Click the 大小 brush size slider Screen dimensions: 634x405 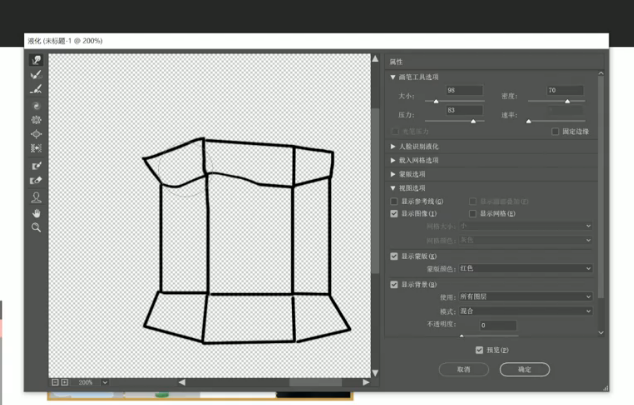436,101
